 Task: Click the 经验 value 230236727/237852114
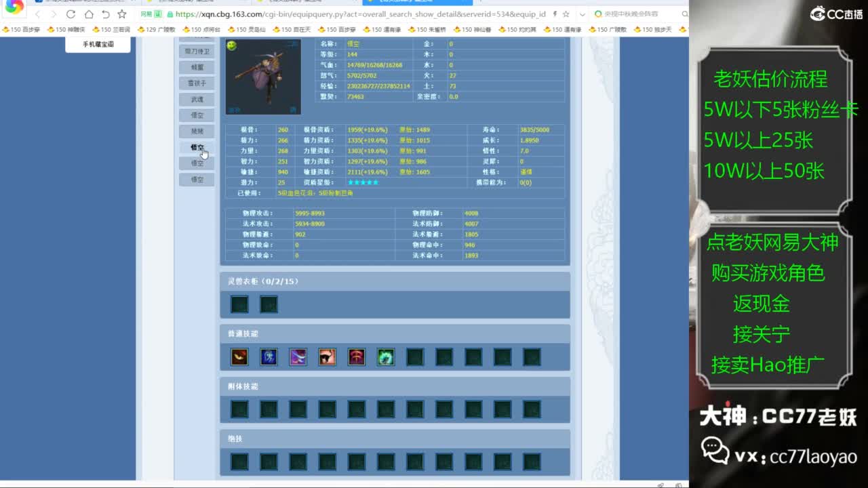(378, 86)
